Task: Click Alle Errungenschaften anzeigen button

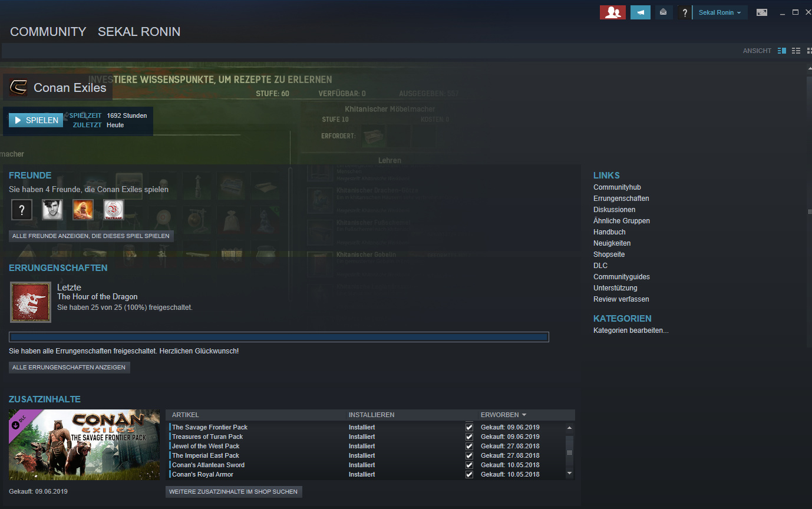Action: tap(69, 367)
